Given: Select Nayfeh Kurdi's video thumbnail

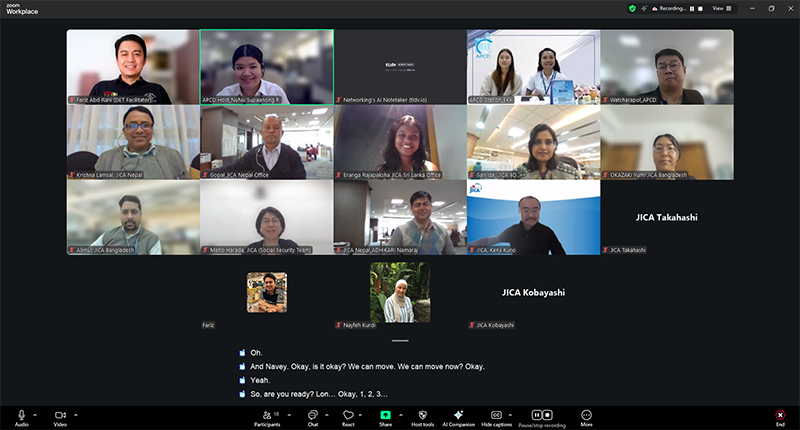Looking at the screenshot, I should click(400, 292).
